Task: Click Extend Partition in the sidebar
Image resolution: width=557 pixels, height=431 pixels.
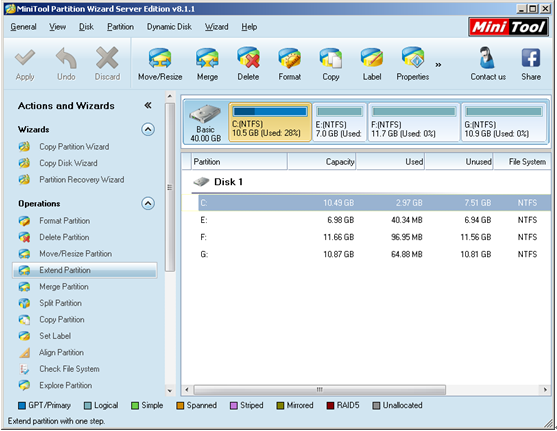Action: [85, 270]
